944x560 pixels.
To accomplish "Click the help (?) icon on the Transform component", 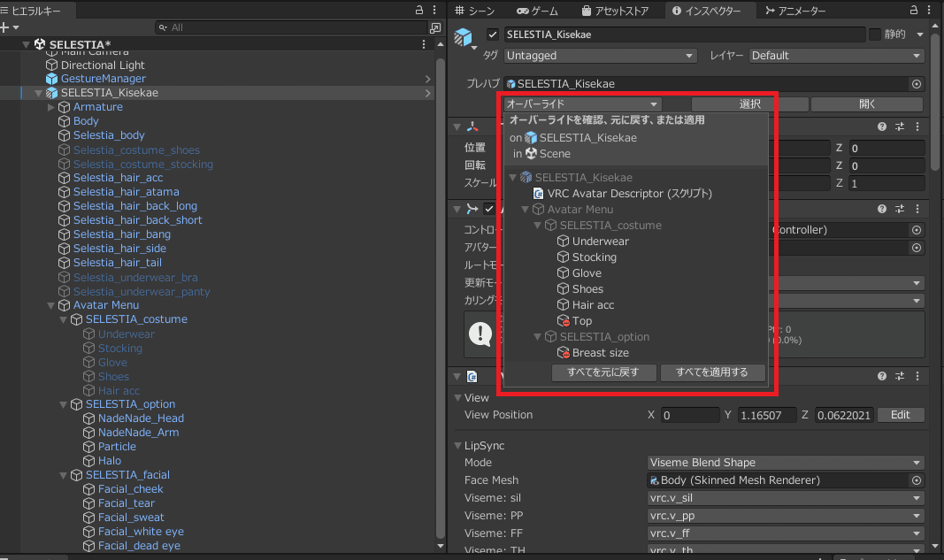I will [x=882, y=126].
